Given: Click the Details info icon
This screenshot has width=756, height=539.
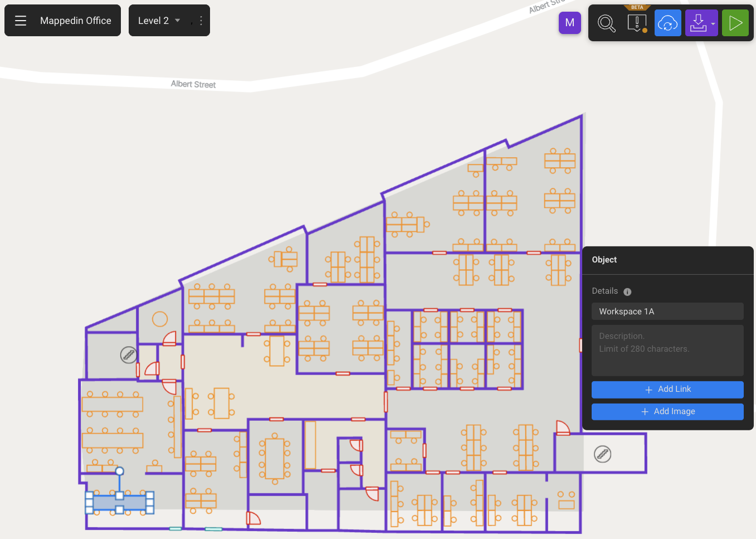Looking at the screenshot, I should coord(627,292).
